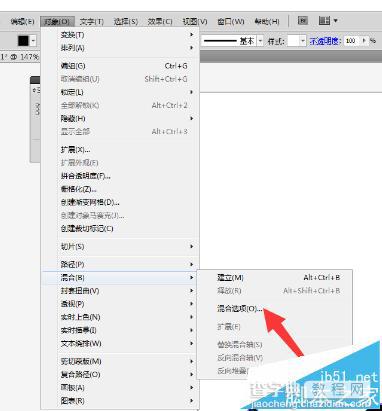Choose the greyed 替换混合轴(S) entry
Viewport: 382px width, 411px height.
(274, 345)
